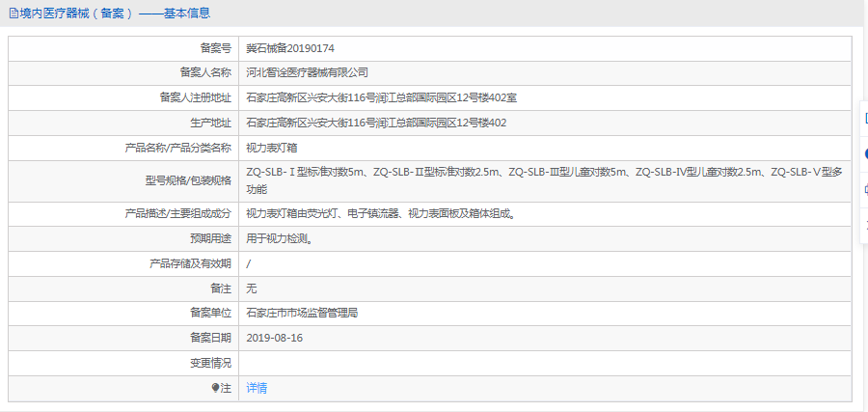This screenshot has width=868, height=412.
Task: Open the 详情 link in the 注 row
Action: 257,388
